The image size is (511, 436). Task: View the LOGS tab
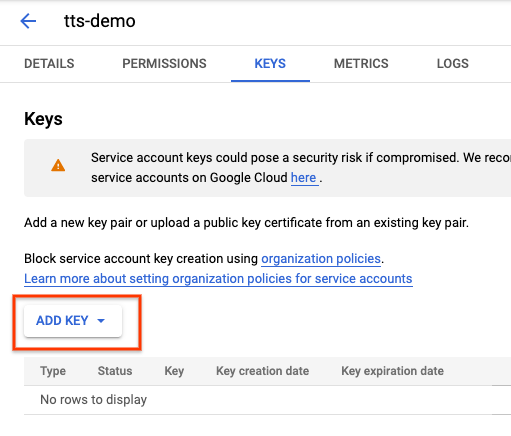(x=453, y=64)
